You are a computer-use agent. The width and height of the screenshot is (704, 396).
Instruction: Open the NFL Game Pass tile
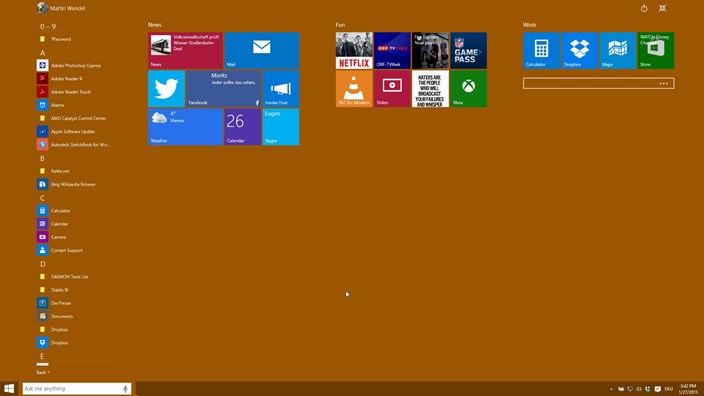(x=468, y=50)
